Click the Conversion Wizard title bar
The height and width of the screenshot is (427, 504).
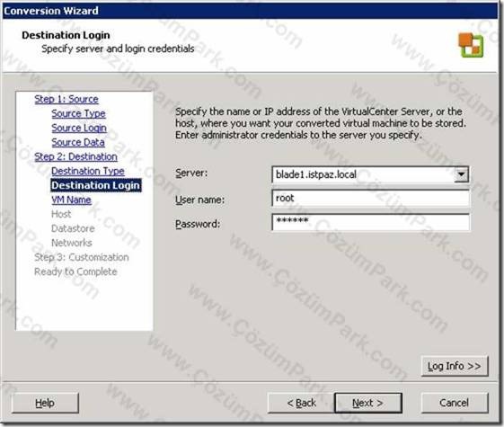[x=250, y=11]
